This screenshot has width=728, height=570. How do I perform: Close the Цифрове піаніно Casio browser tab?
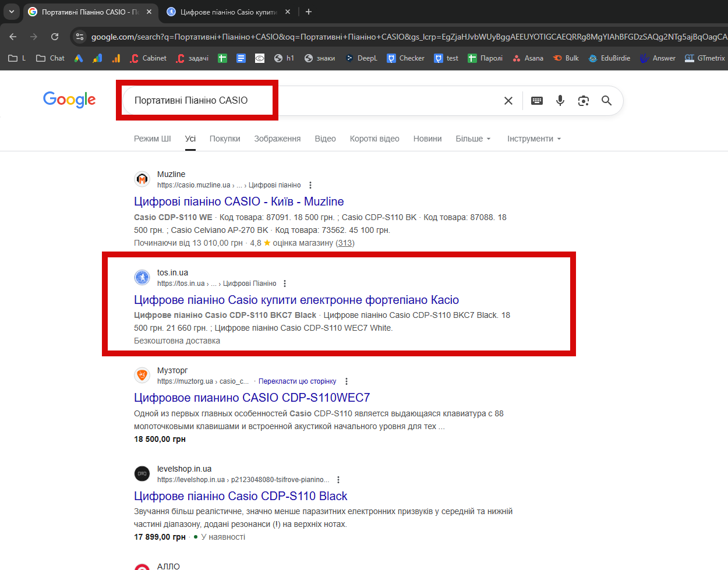[x=288, y=12]
